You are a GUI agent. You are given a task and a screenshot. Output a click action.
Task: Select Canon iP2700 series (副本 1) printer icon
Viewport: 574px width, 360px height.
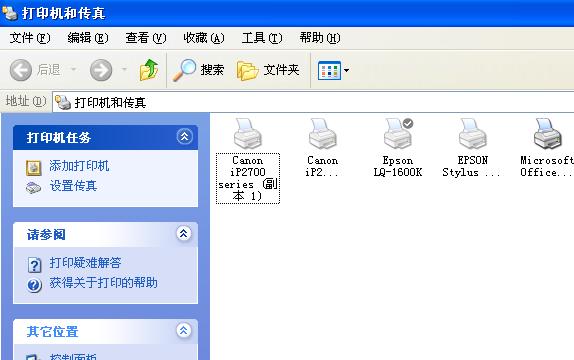click(248, 134)
